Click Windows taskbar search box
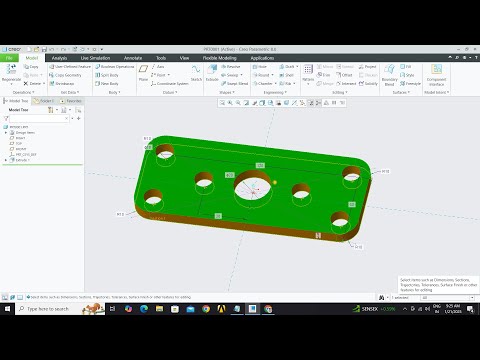The image size is (480, 360). tap(60, 309)
